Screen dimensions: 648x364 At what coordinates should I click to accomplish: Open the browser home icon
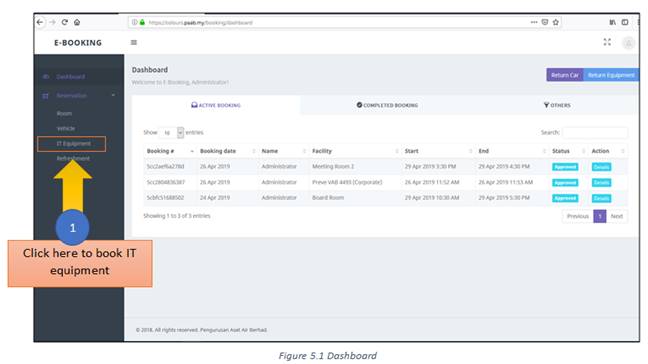click(77, 22)
